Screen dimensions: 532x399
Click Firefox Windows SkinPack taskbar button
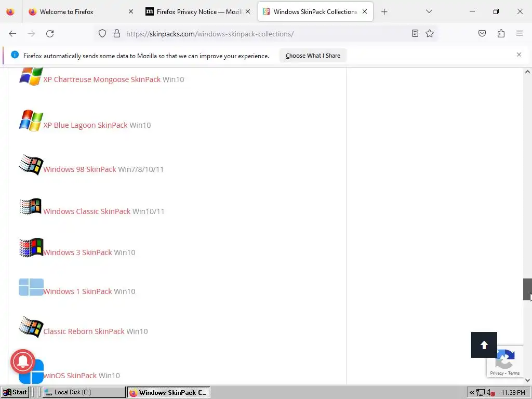pos(169,393)
